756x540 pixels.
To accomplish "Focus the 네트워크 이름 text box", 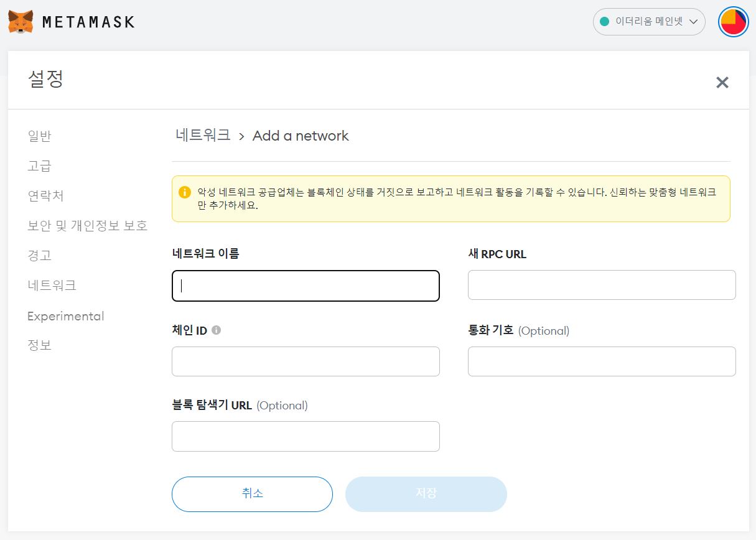I will (306, 285).
